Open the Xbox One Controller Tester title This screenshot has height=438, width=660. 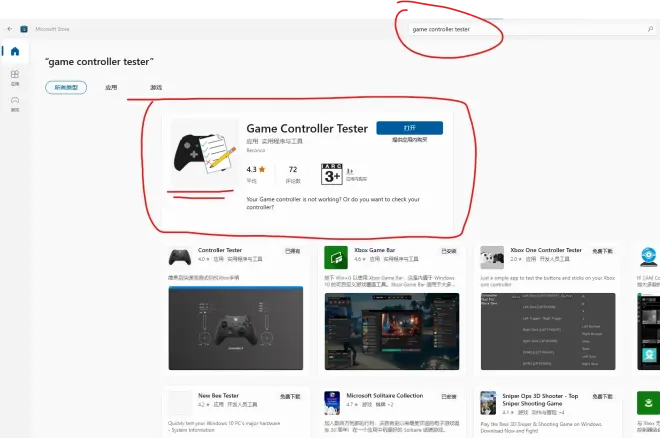pos(546,250)
